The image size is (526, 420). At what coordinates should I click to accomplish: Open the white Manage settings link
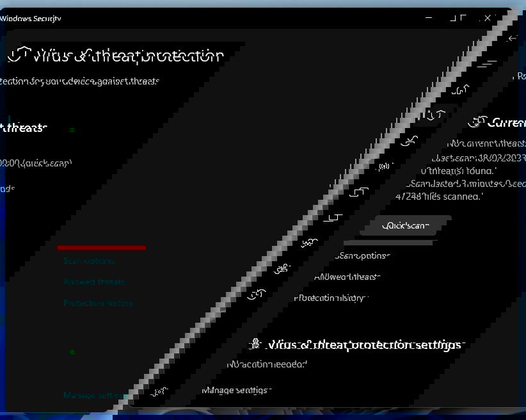click(237, 390)
